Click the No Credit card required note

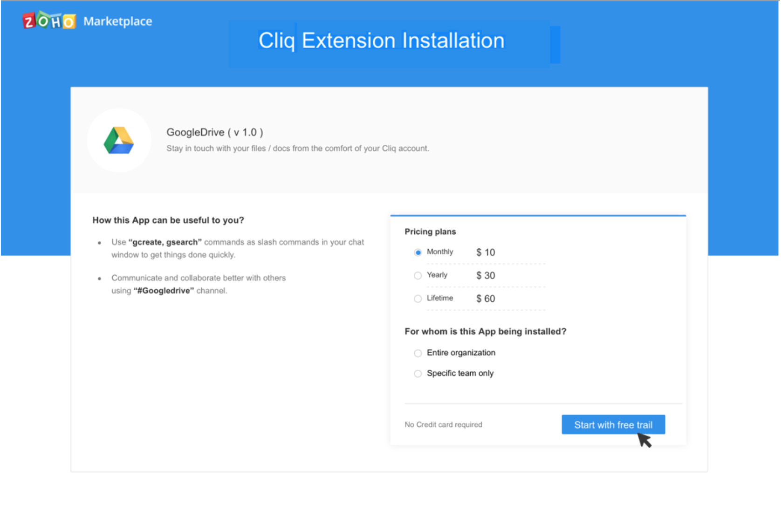coord(443,424)
